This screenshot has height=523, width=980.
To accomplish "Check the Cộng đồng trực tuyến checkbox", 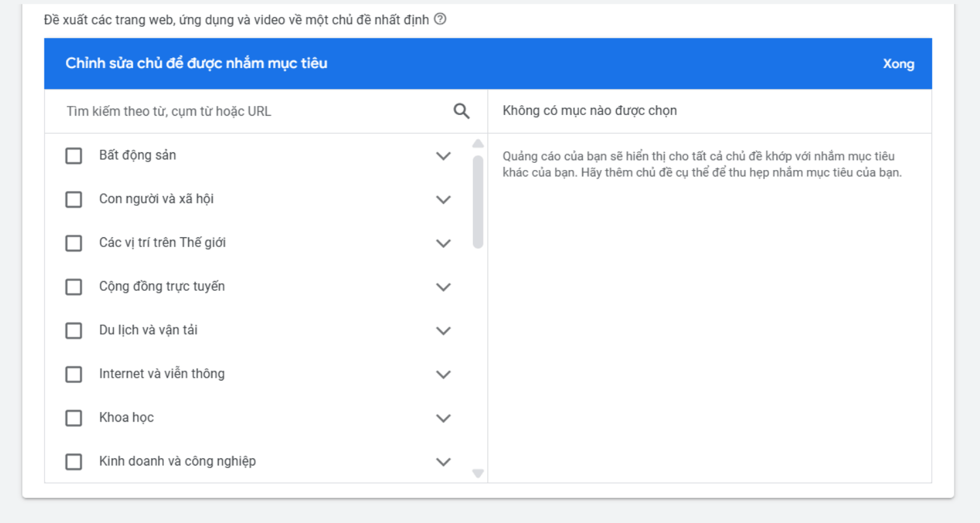I will pos(74,287).
